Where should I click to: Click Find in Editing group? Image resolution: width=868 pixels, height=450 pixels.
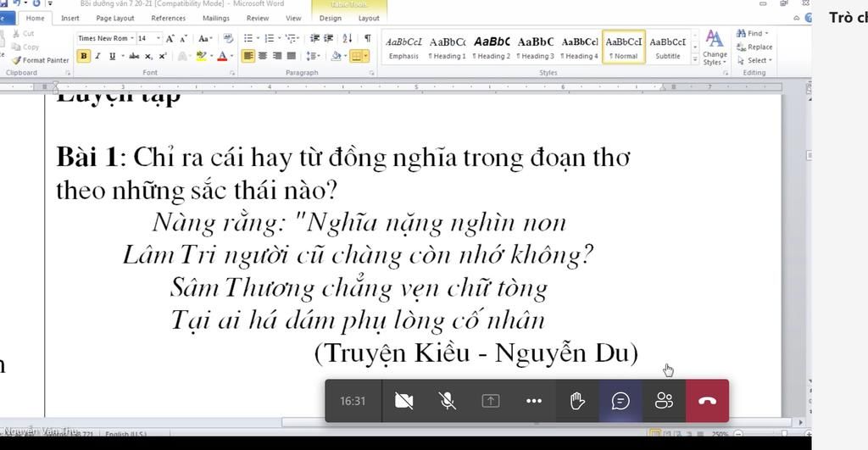[753, 34]
